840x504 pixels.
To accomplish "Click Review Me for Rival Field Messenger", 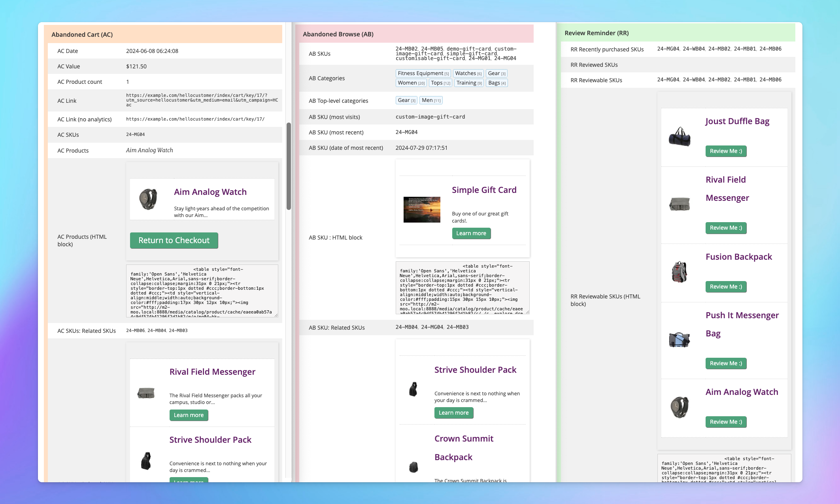I will pyautogui.click(x=726, y=228).
